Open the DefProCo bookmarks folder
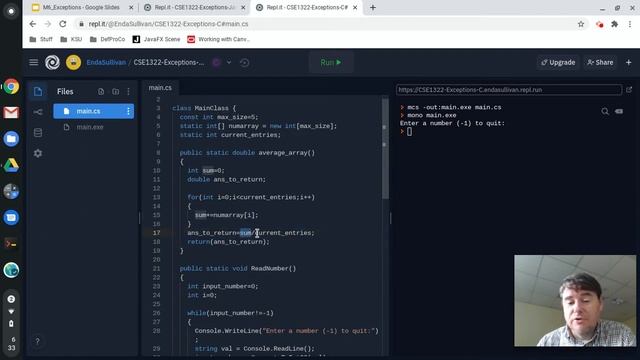The image size is (640, 360). (x=107, y=39)
